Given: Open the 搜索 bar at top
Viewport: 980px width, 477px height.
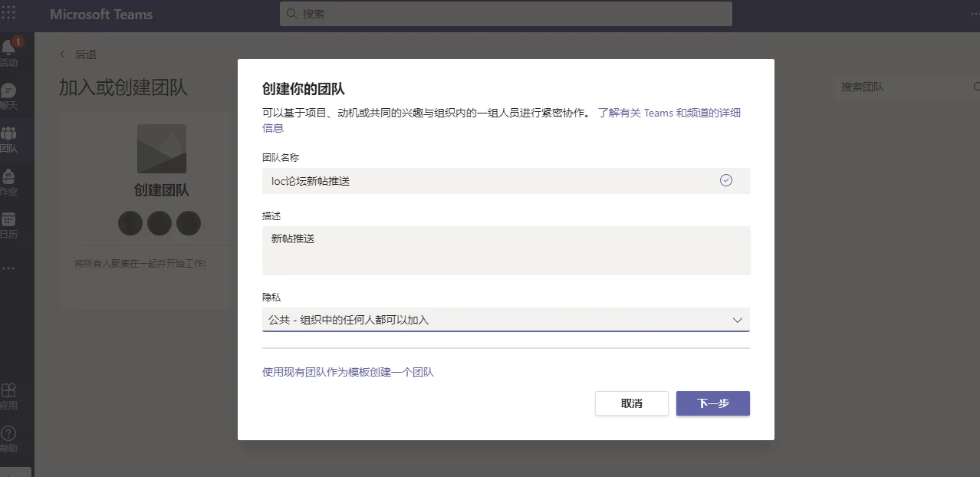Looking at the screenshot, I should click(x=505, y=13).
